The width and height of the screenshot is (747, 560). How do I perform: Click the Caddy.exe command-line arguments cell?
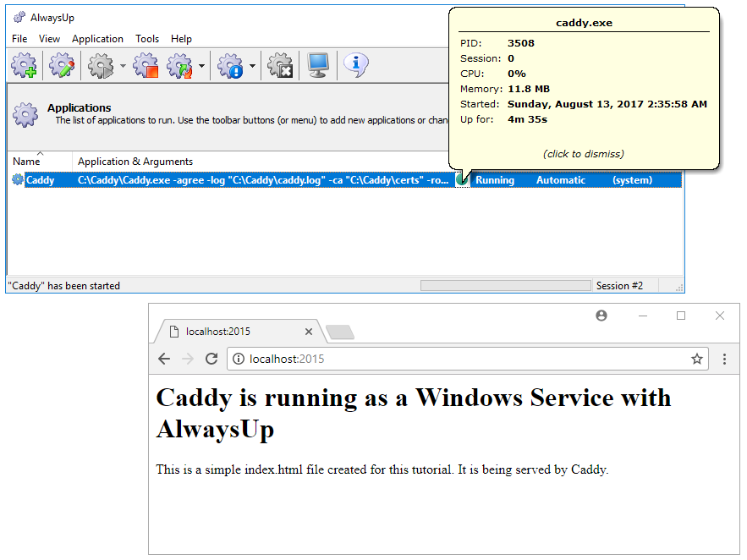(263, 180)
